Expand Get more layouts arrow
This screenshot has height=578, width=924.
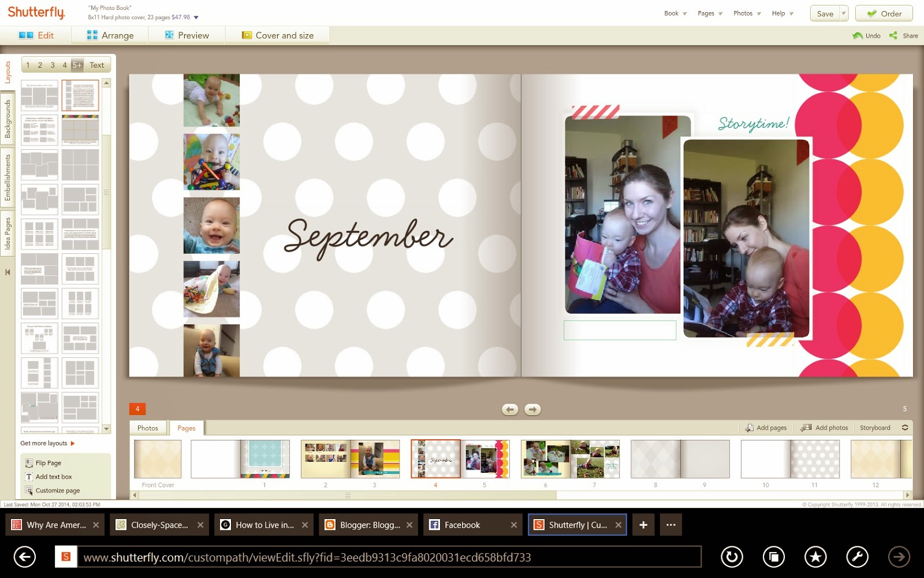[x=73, y=443]
